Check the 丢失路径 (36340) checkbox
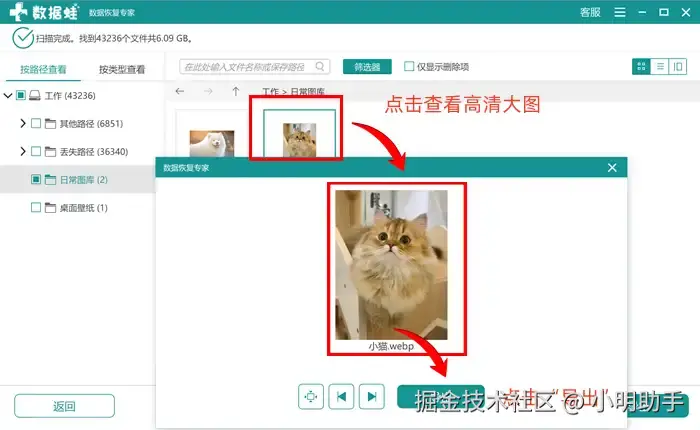 tap(36, 151)
